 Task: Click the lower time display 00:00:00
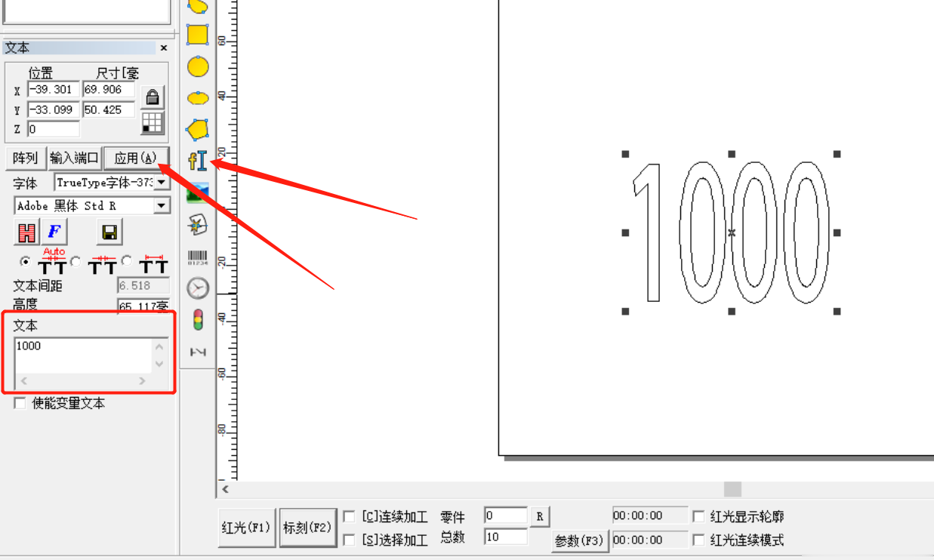650,540
